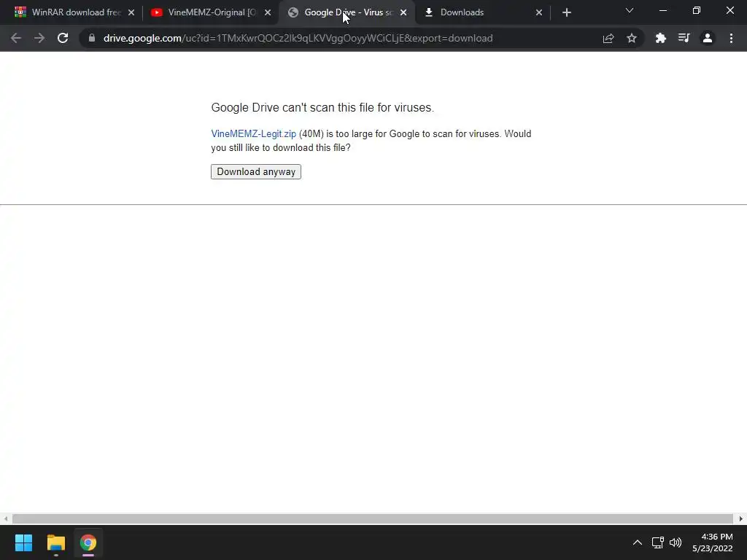Close the Google Drive tab
Viewport: 747px width, 560px height.
point(403,12)
